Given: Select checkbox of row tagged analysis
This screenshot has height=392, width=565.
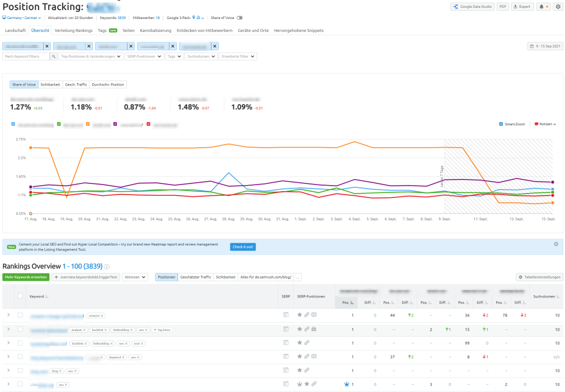Looking at the screenshot, I should click(20, 329).
